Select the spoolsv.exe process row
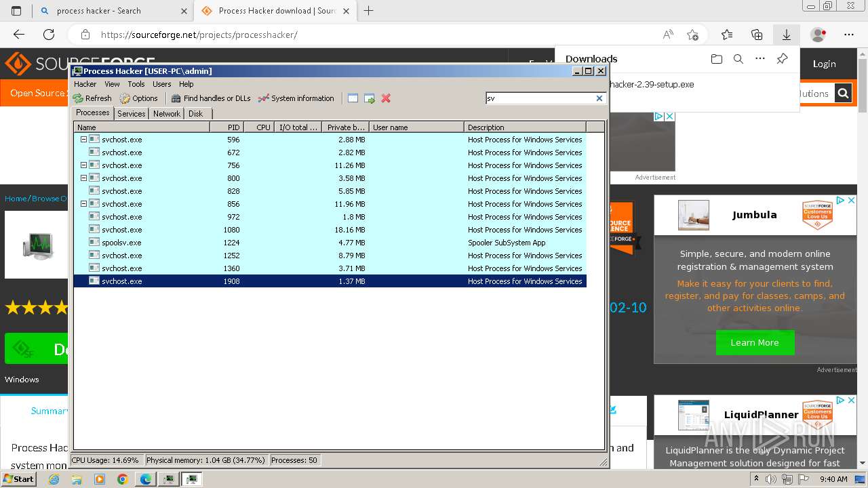The image size is (868, 488). [330, 243]
